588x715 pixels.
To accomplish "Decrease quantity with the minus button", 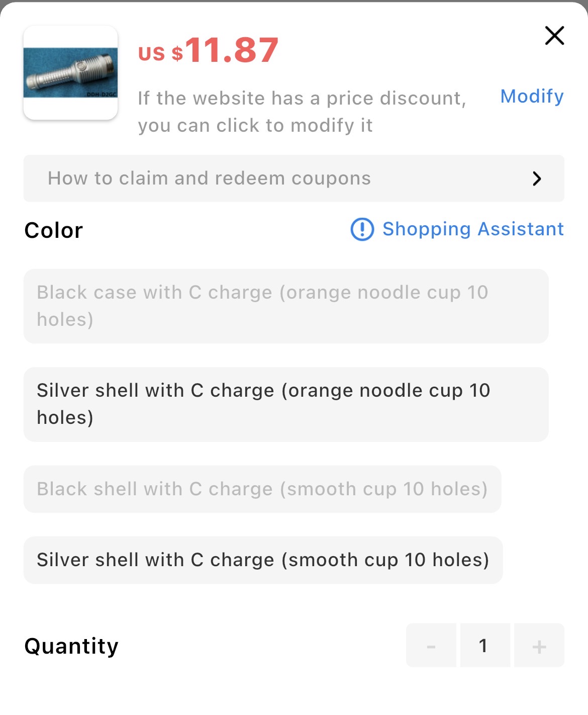I will [431, 646].
